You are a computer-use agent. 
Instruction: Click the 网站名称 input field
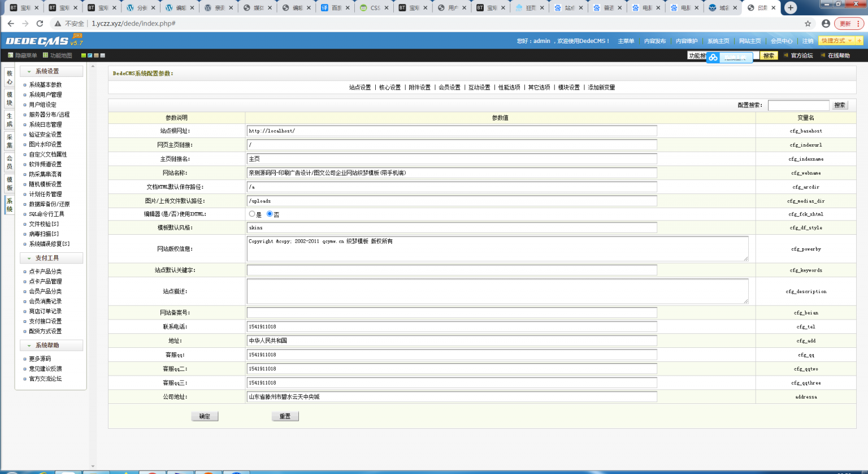[x=452, y=173]
